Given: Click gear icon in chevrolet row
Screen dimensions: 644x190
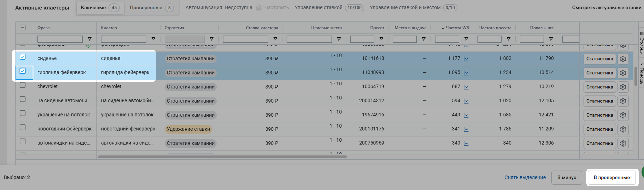Looking at the screenshot, I should click(623, 87).
